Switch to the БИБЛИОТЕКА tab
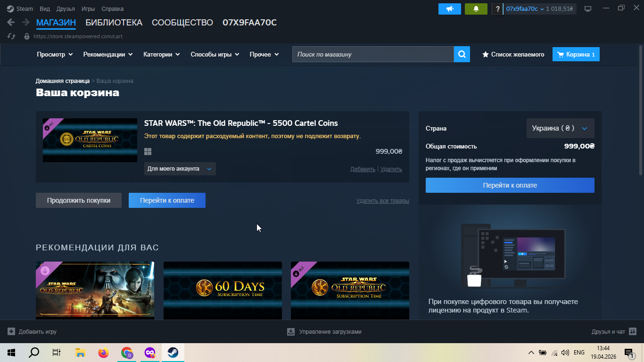 pos(114,23)
